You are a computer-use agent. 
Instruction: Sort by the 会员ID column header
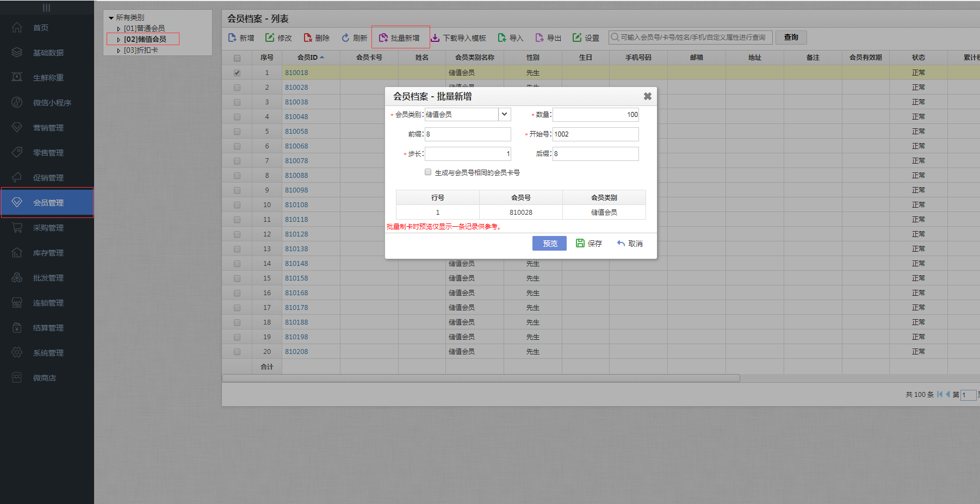pos(311,58)
